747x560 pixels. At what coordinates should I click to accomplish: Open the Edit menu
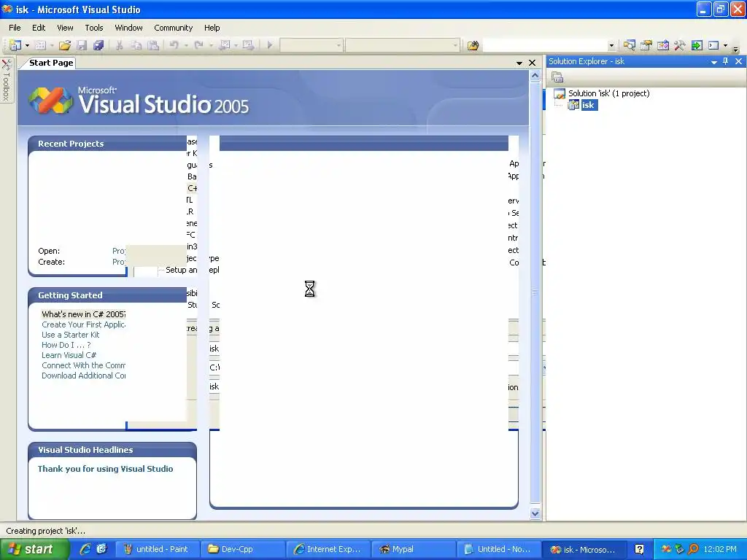(39, 28)
